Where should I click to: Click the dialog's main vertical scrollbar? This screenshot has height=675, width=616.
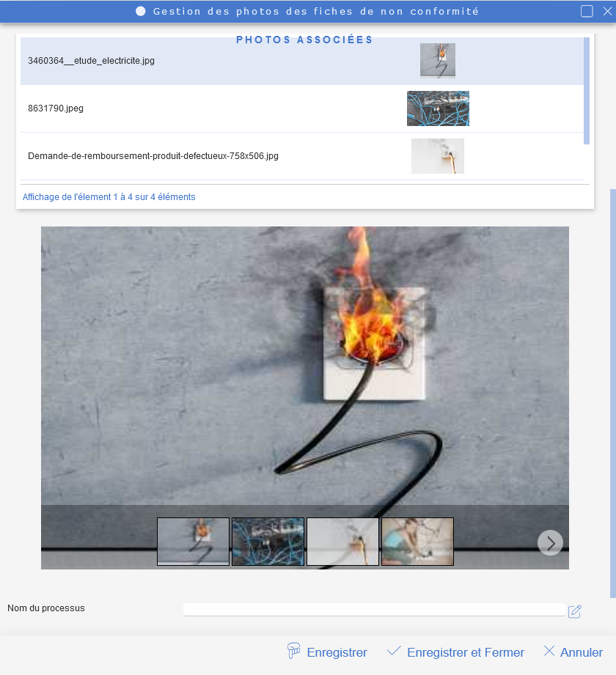tap(613, 394)
